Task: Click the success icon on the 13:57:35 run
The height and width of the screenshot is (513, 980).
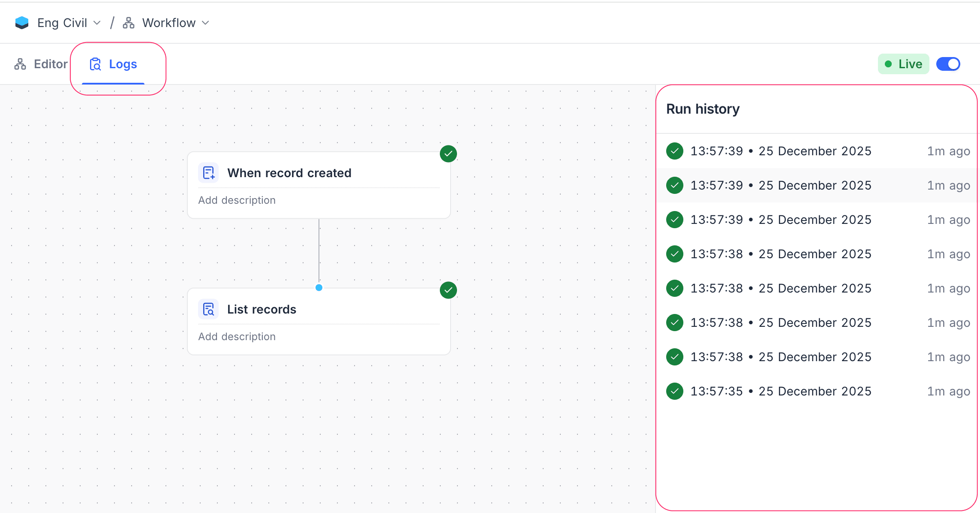Action: 674,391
